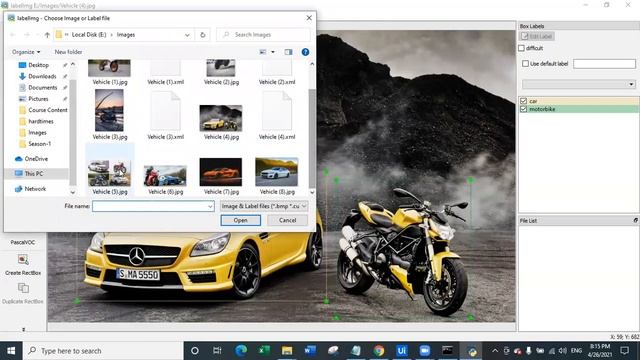This screenshot has height=360, width=640.
Task: Open the file dialog help icon
Action: click(305, 52)
